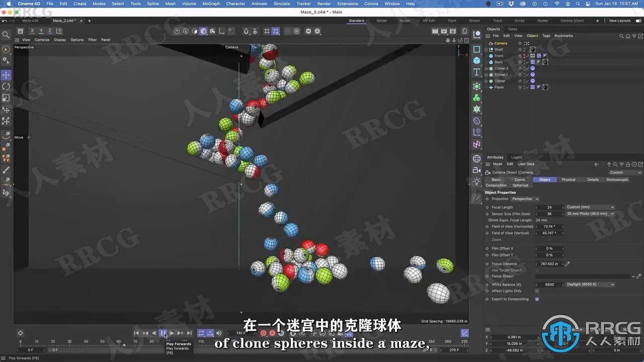Uncheck the Export to Compositing checkbox
The height and width of the screenshot is (362, 644).
pos(537,299)
